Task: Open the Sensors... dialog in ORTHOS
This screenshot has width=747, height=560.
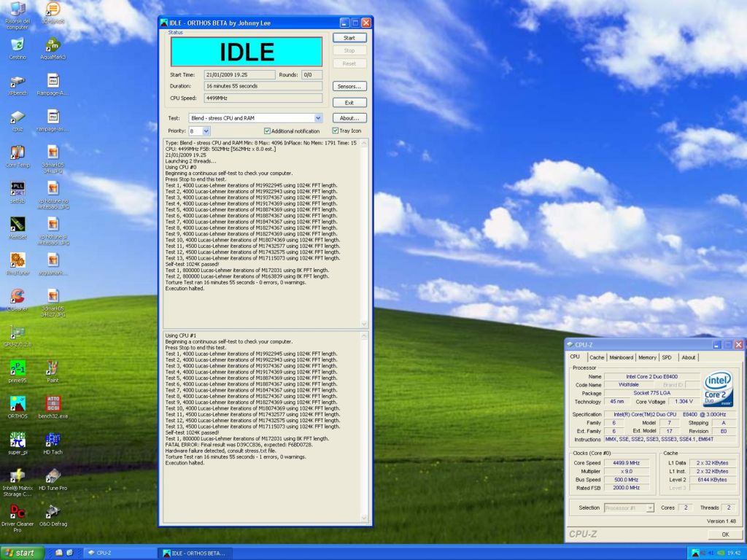Action: pyautogui.click(x=349, y=86)
